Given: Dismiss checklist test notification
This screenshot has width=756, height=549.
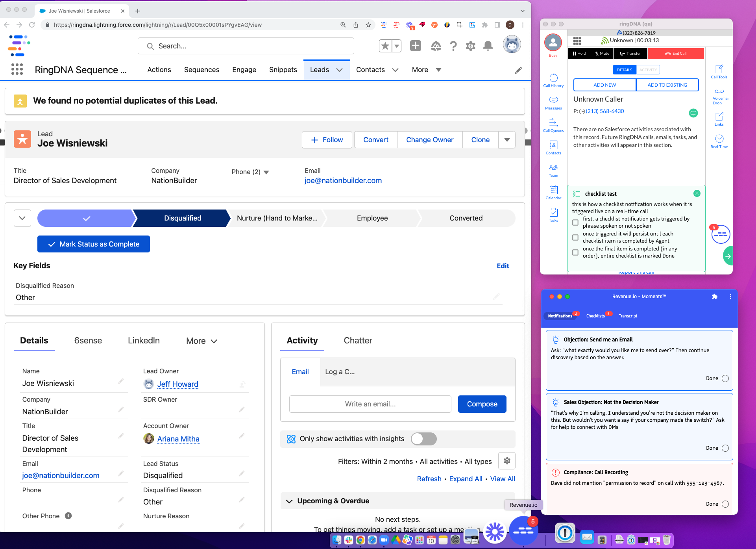Looking at the screenshot, I should point(697,193).
